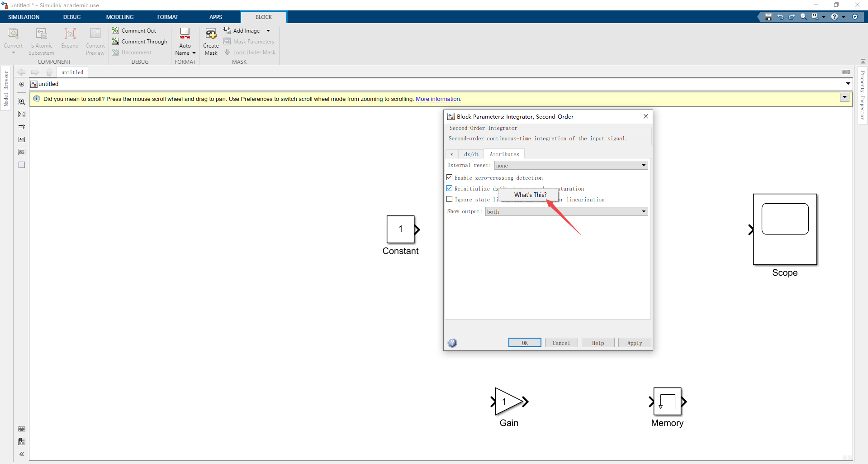Toggle Ignore state limits for linearization checkbox
The image size is (868, 464).
(450, 199)
